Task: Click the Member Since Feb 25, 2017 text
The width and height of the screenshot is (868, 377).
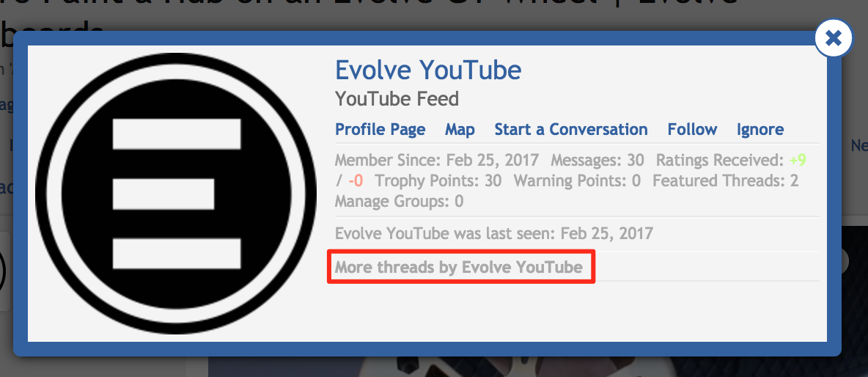Action: tap(437, 161)
